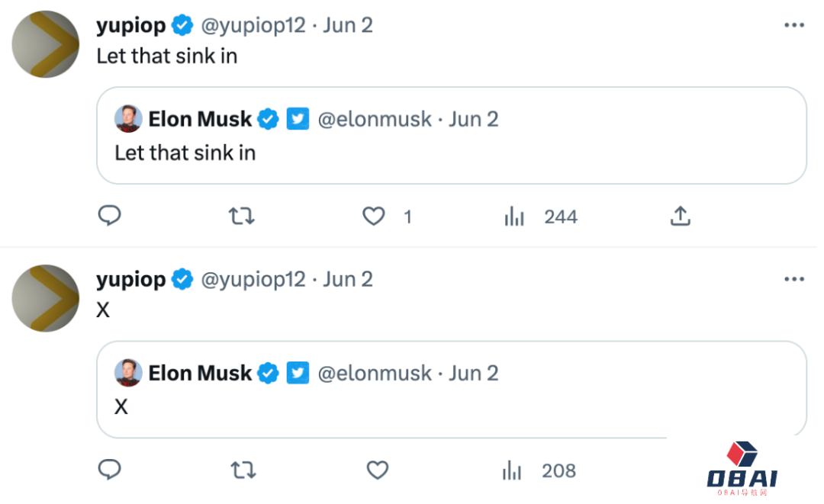This screenshot has width=824, height=504.
Task: Like the first yupiop tweet
Action: coord(373,217)
